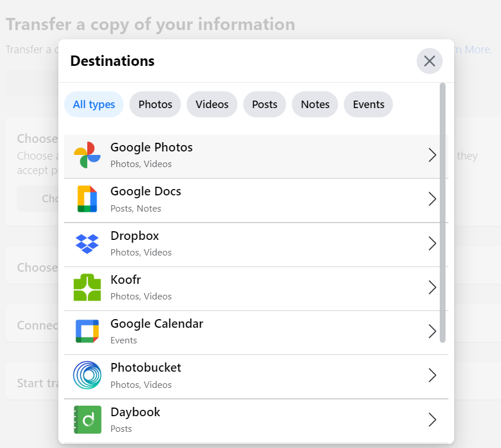Viewport: 501px width, 448px height.
Task: Pick the 'Photobucket' destination name
Action: [x=146, y=368]
